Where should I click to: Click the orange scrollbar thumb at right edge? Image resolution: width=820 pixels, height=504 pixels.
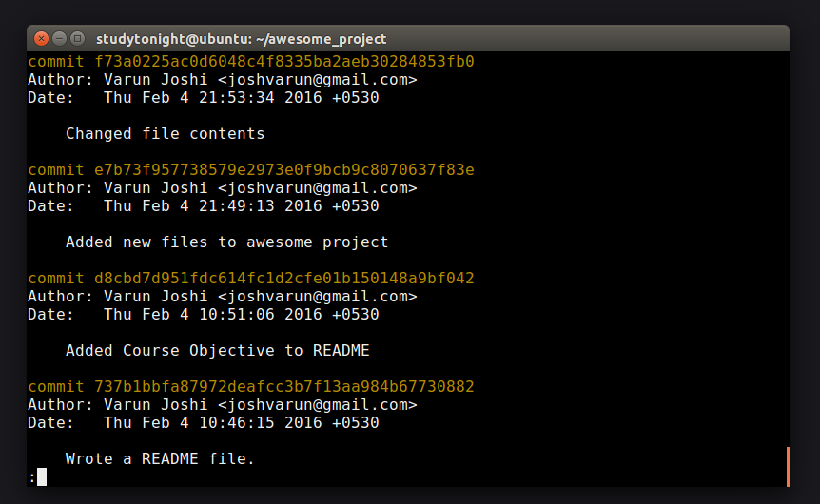tap(788, 466)
